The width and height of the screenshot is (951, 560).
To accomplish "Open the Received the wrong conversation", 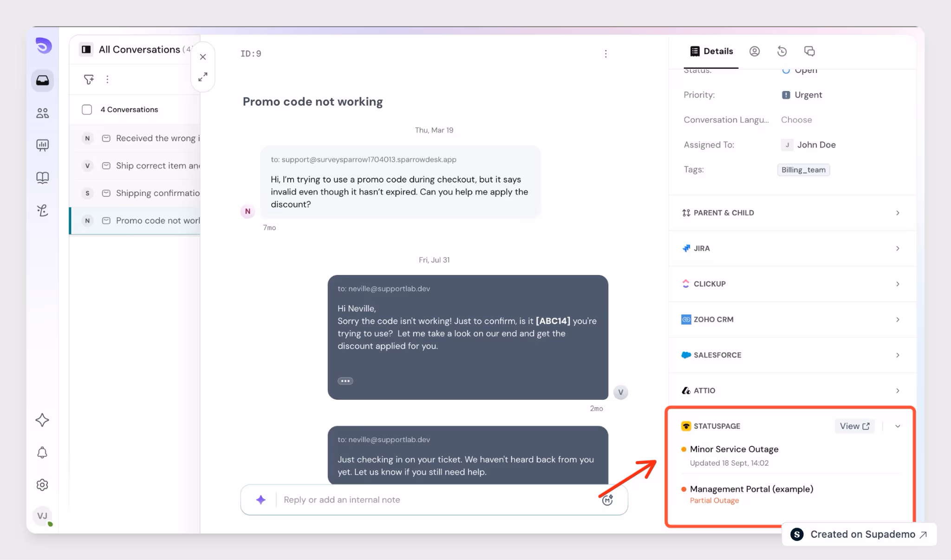I will (x=135, y=138).
